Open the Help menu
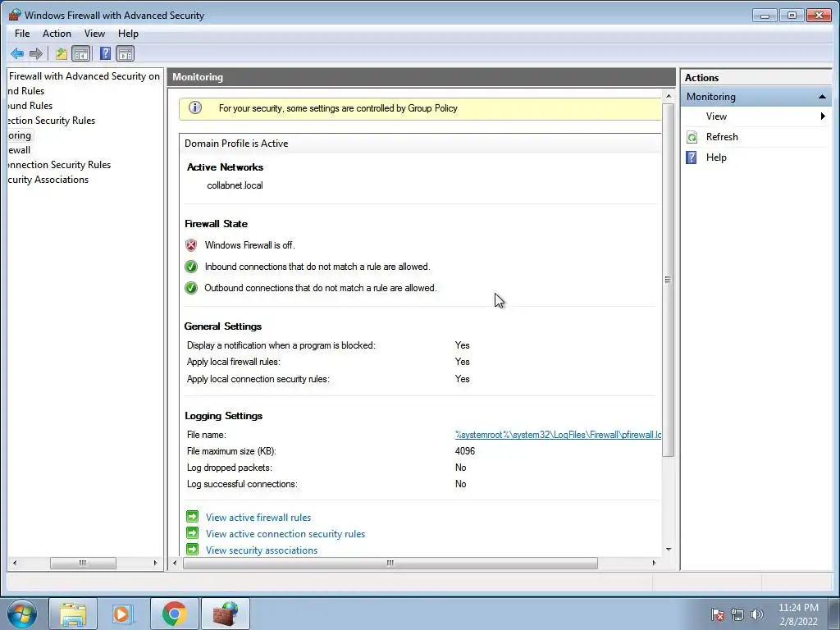This screenshot has width=840, height=630. (128, 34)
